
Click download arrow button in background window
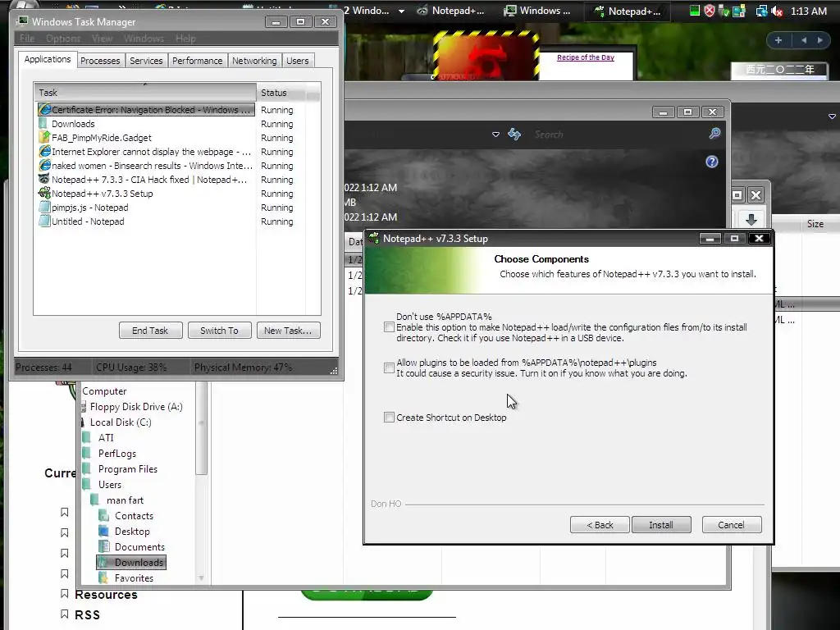tap(751, 220)
